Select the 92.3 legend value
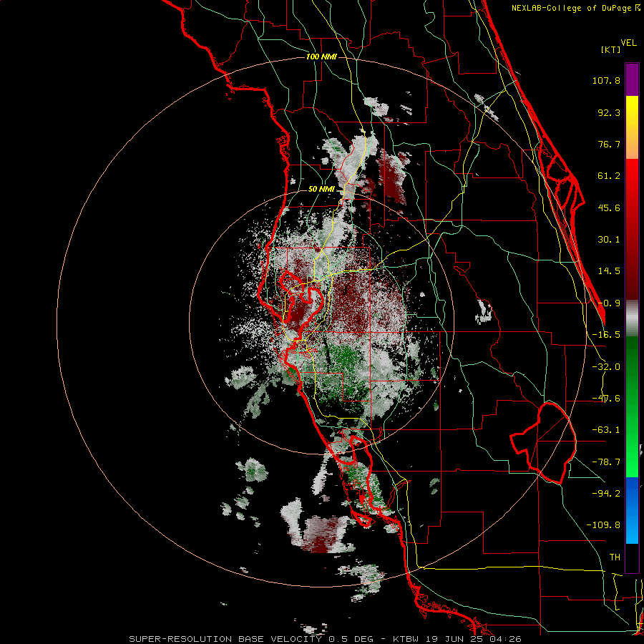 click(609, 112)
